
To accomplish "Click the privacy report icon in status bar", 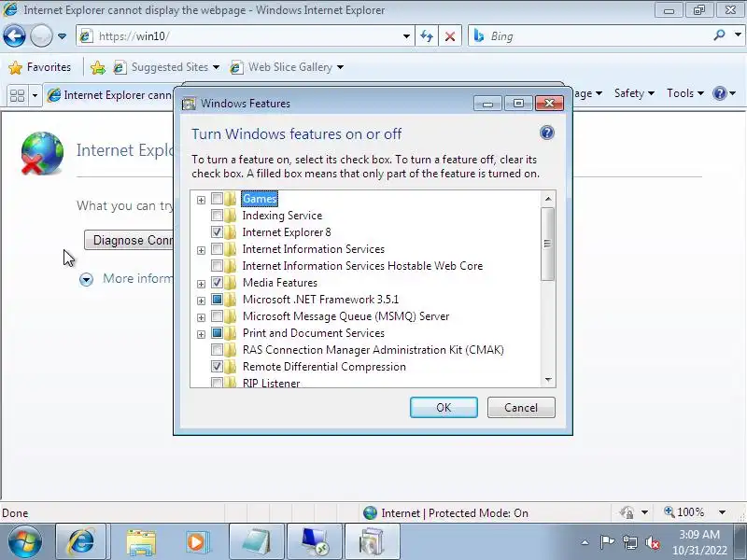I will coord(627,512).
